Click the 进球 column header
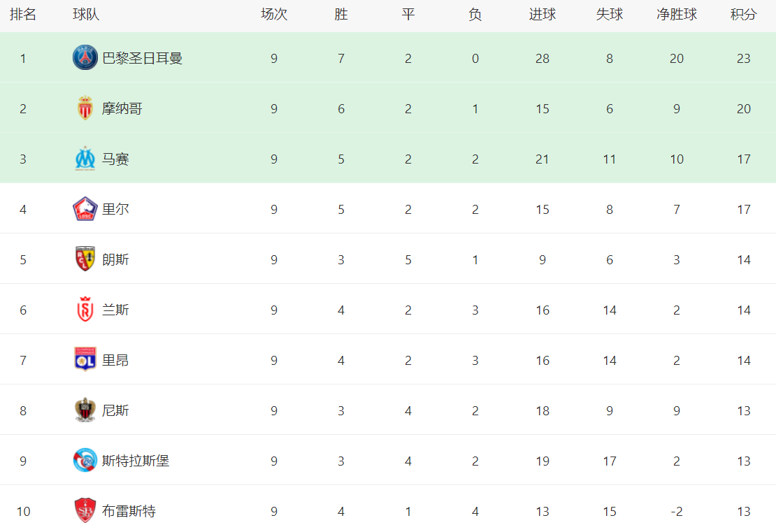Screen dimensions: 776x532 (543, 15)
